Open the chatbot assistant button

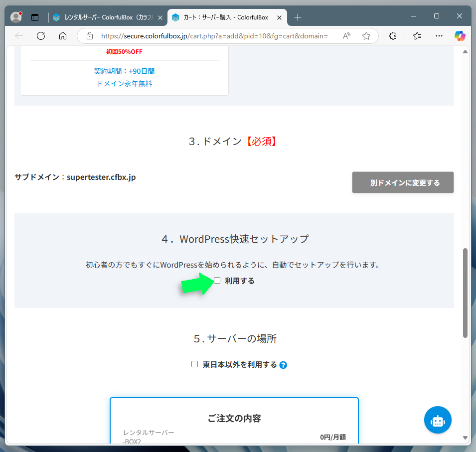click(438, 420)
